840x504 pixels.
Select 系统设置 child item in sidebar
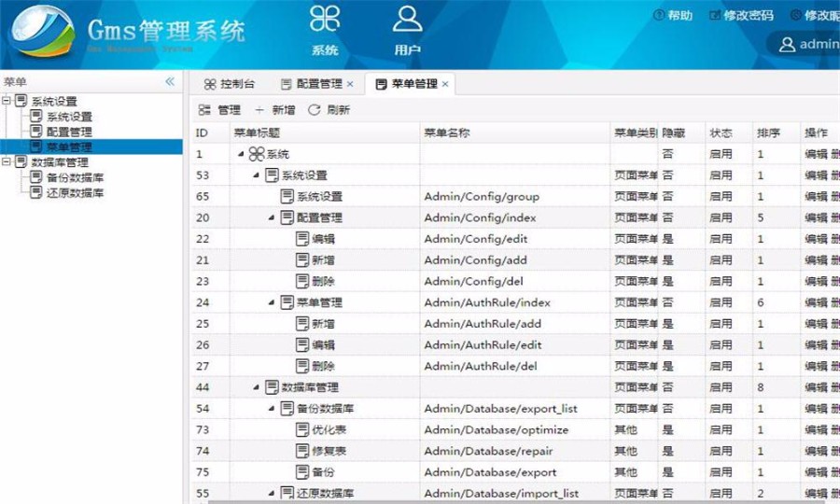[69, 117]
